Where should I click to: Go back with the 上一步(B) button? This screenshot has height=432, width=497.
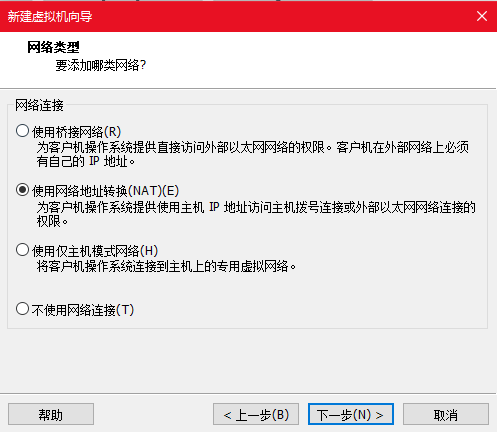point(256,414)
